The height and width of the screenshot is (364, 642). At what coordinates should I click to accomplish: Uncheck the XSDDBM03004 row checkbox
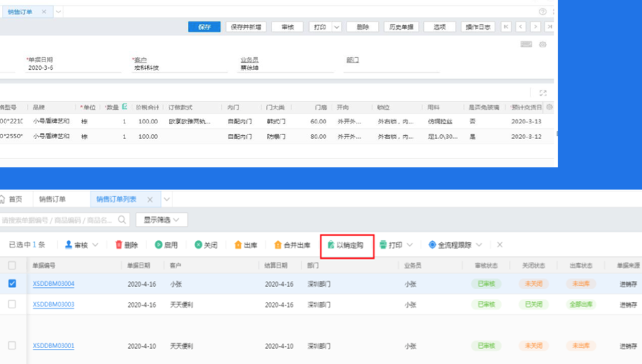pyautogui.click(x=12, y=284)
